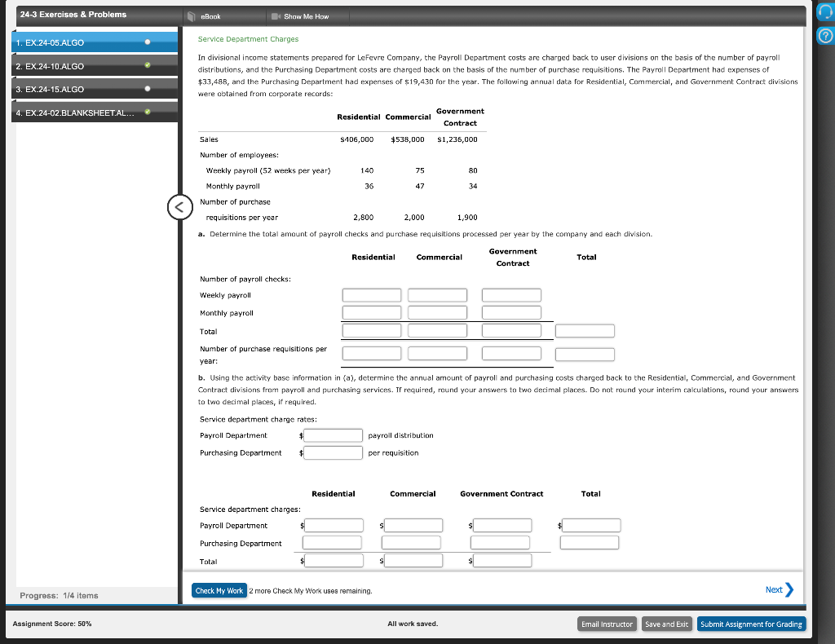
Task: Click Monthly payroll Residential input field
Action: 372,312
